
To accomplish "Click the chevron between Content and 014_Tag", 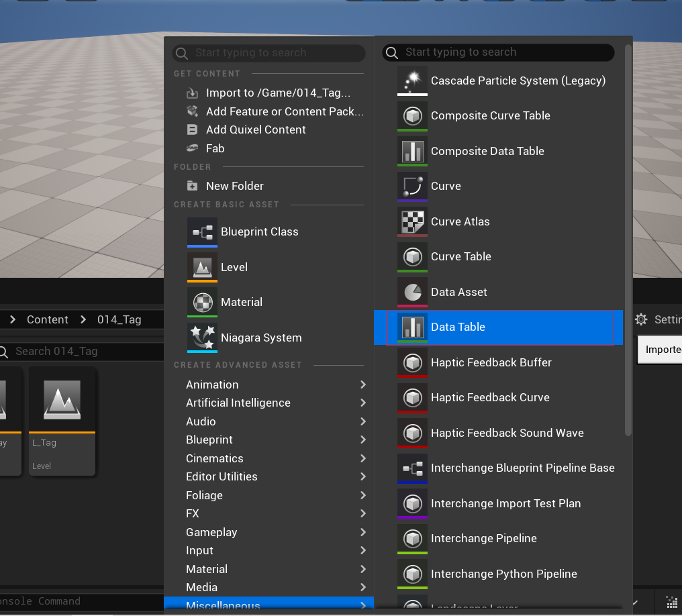I will (83, 319).
